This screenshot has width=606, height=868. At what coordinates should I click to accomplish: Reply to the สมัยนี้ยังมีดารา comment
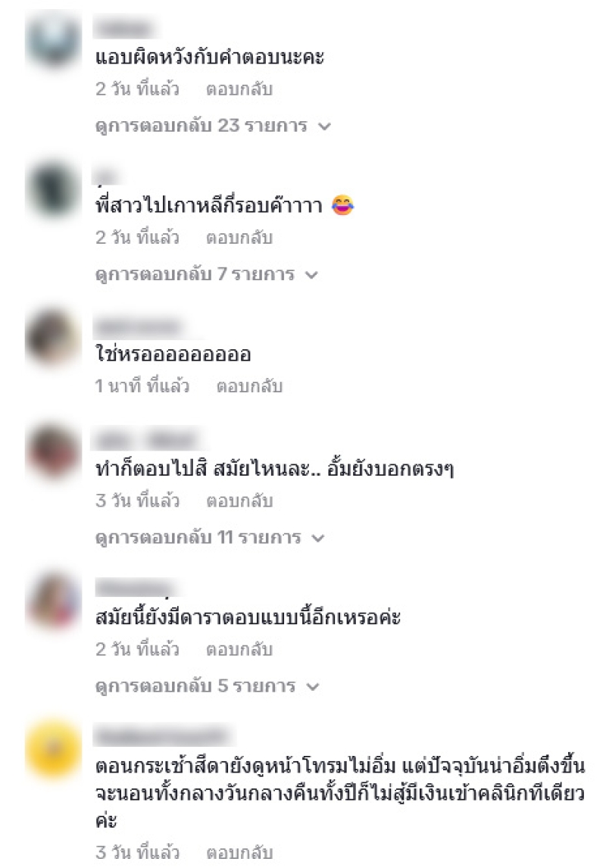click(x=239, y=649)
